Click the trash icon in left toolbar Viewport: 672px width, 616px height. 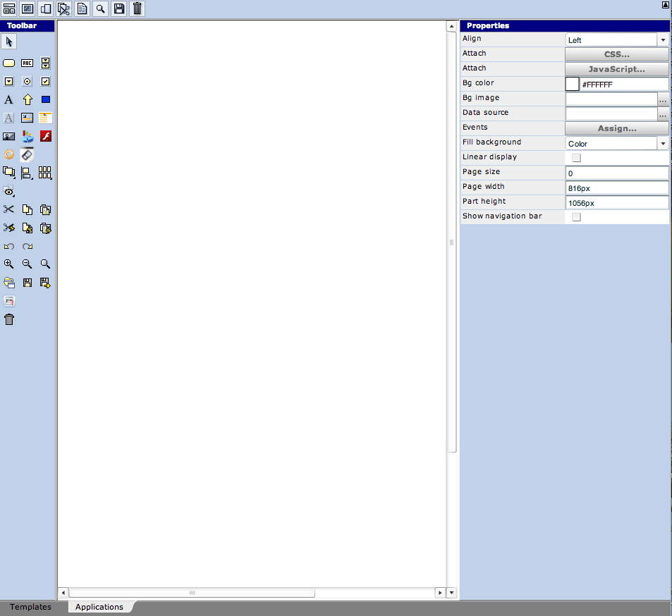(9, 320)
